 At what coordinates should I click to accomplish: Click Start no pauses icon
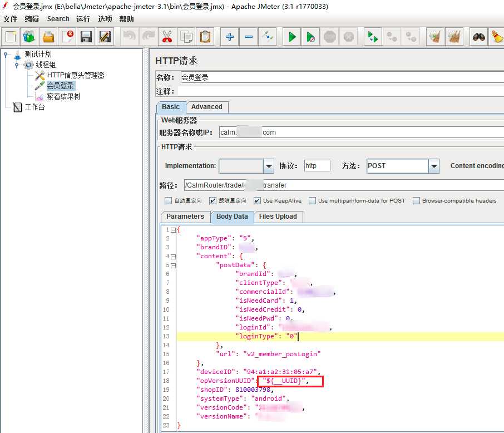311,37
